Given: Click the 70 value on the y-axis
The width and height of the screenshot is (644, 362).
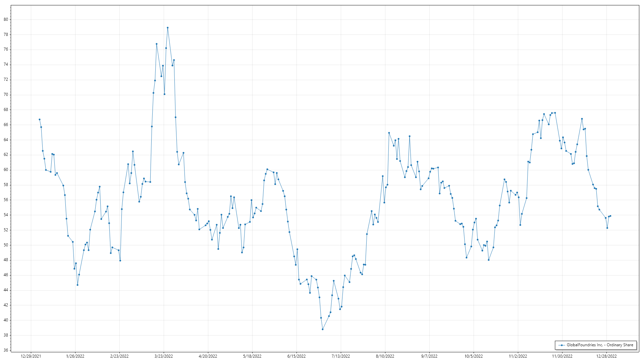Looking at the screenshot, I should coord(6,95).
